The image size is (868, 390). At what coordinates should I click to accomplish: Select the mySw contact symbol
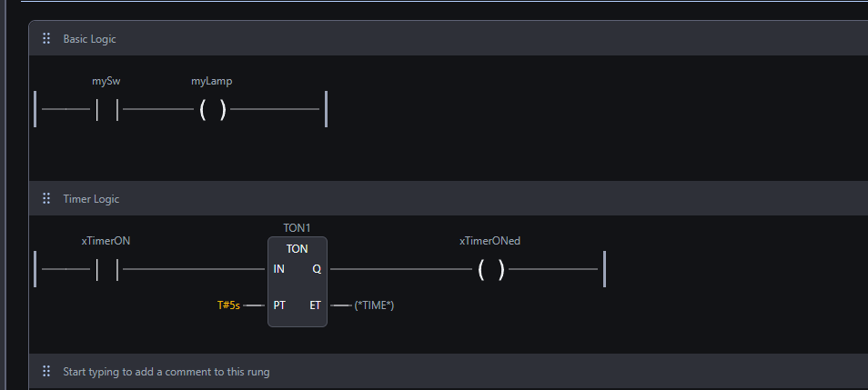tap(107, 110)
